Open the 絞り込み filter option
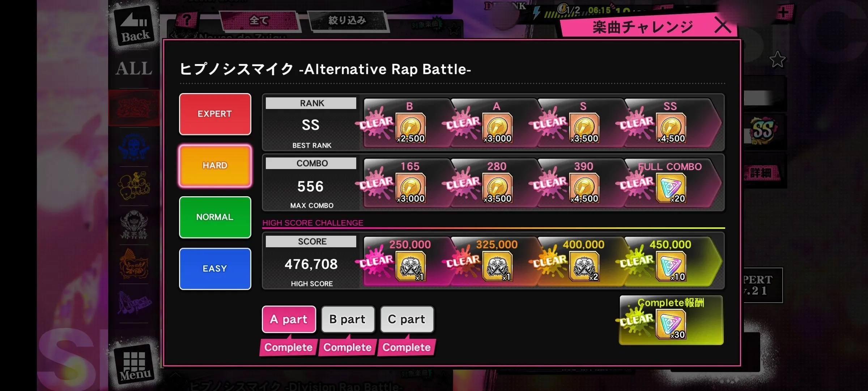Screen dimensions: 868x391 (x=347, y=21)
